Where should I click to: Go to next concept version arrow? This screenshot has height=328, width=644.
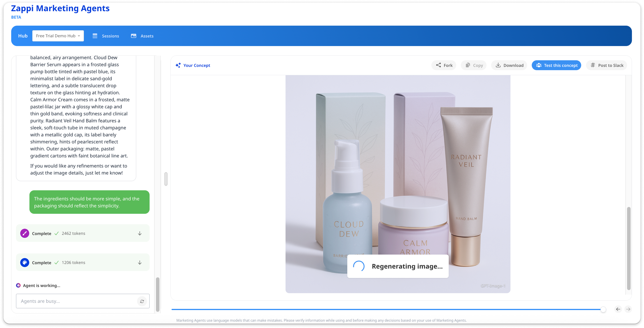(x=628, y=309)
